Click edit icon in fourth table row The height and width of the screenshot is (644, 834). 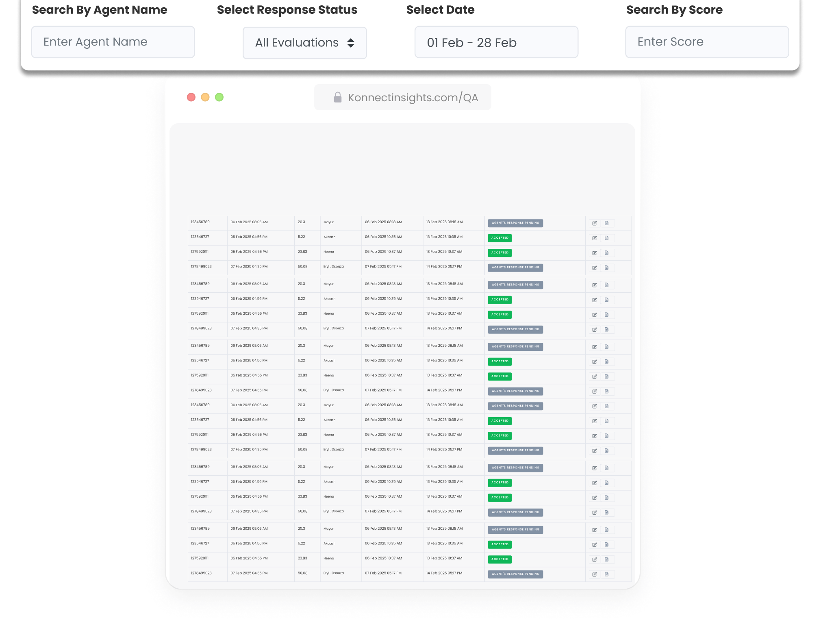coord(594,268)
